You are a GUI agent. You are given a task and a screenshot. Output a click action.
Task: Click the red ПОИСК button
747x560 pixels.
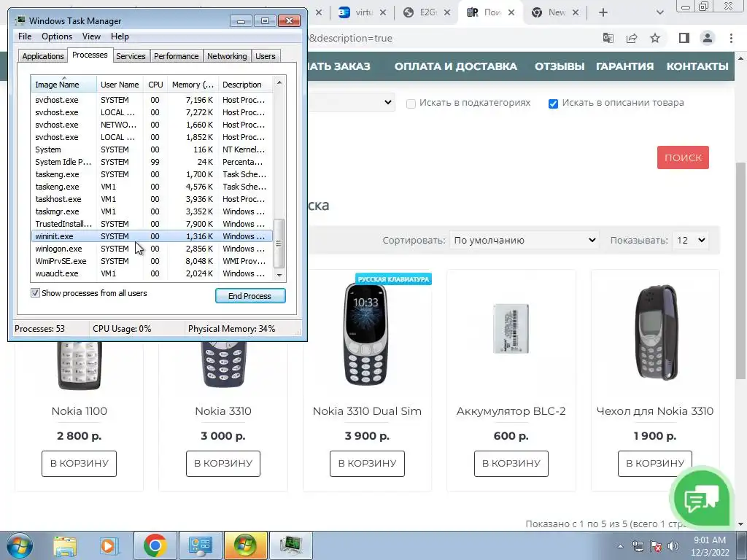[x=683, y=157]
